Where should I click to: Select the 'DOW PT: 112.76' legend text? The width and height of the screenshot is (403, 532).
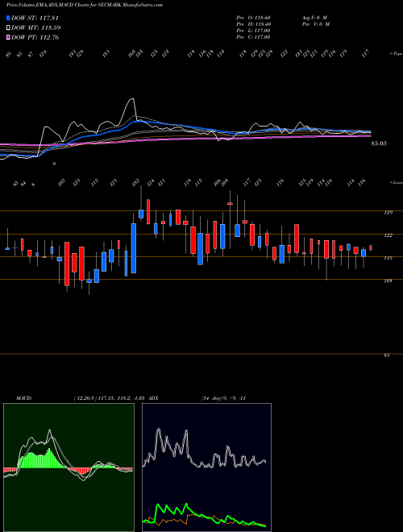click(35, 37)
